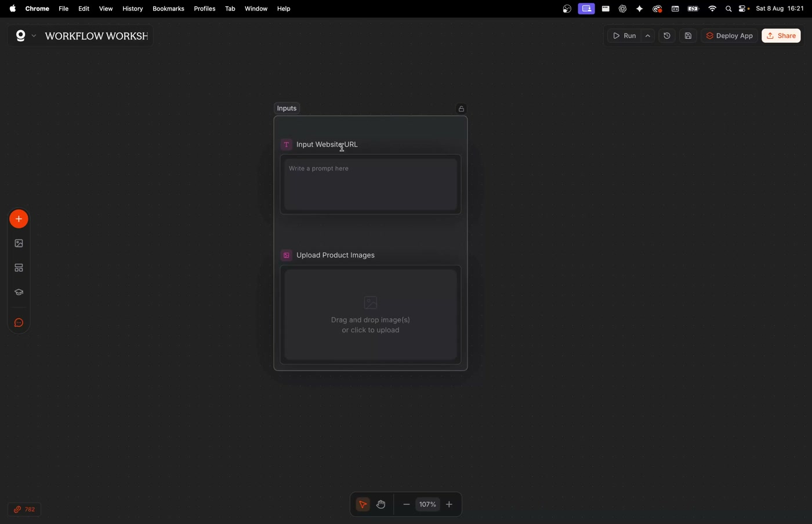The image size is (812, 524).
Task: Select the pointer cursor tool
Action: [362, 505]
